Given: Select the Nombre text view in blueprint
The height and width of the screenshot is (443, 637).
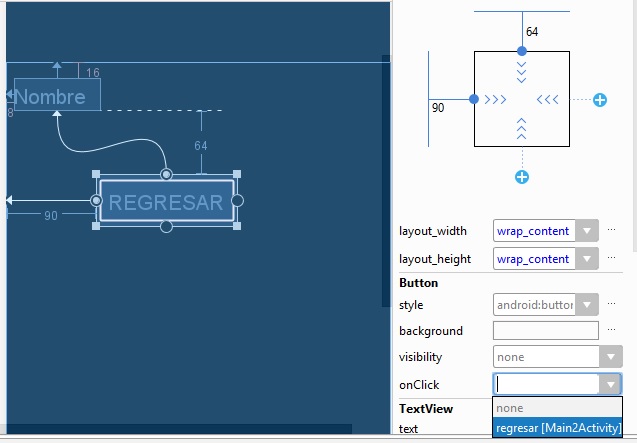Looking at the screenshot, I should point(57,96).
